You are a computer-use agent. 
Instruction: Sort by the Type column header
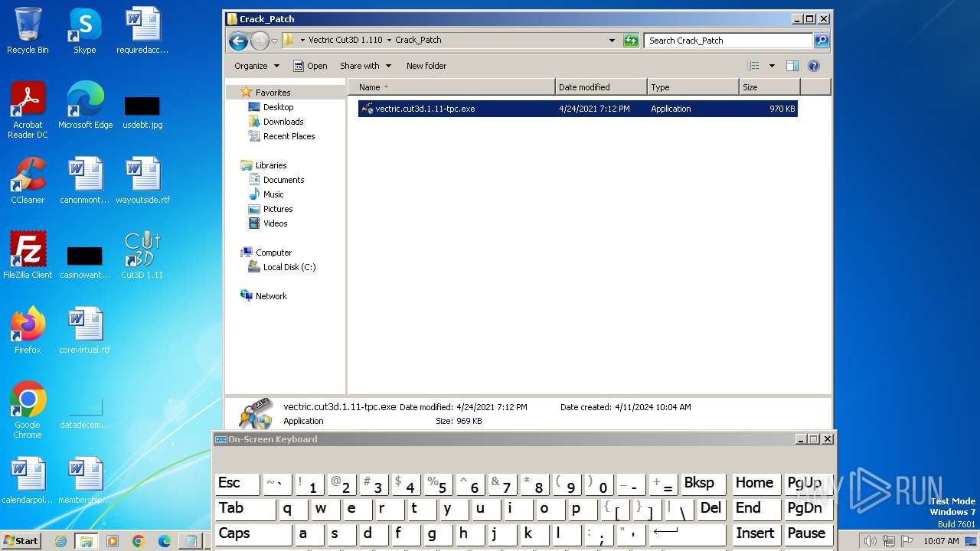pos(693,87)
